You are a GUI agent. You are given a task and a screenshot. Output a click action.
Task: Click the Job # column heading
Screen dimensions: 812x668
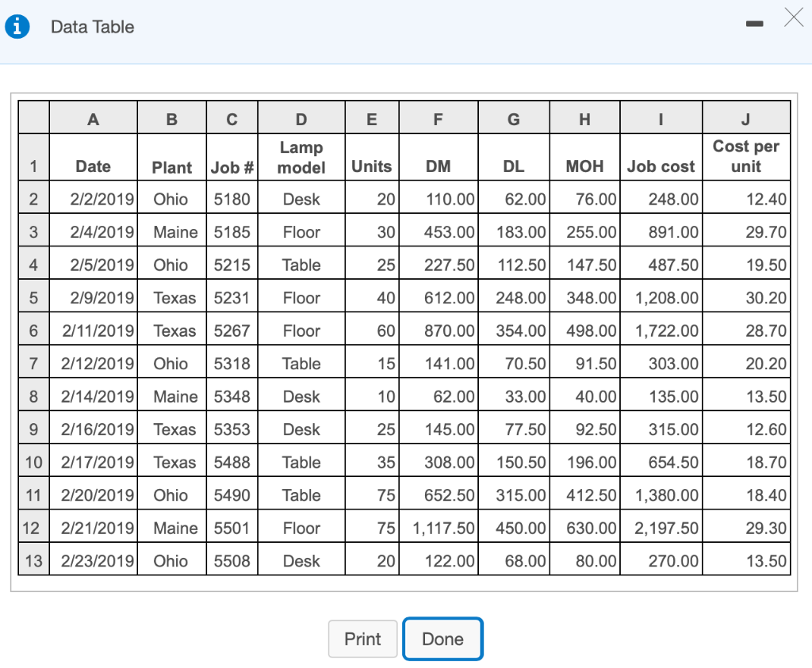[x=232, y=158]
